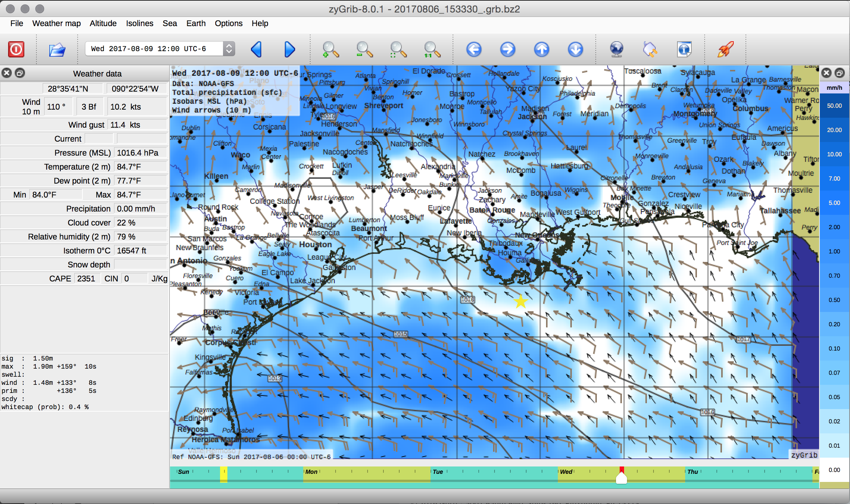Screen dimensions: 850x504
Task: Click Tue on the timeline
Action: point(438,472)
